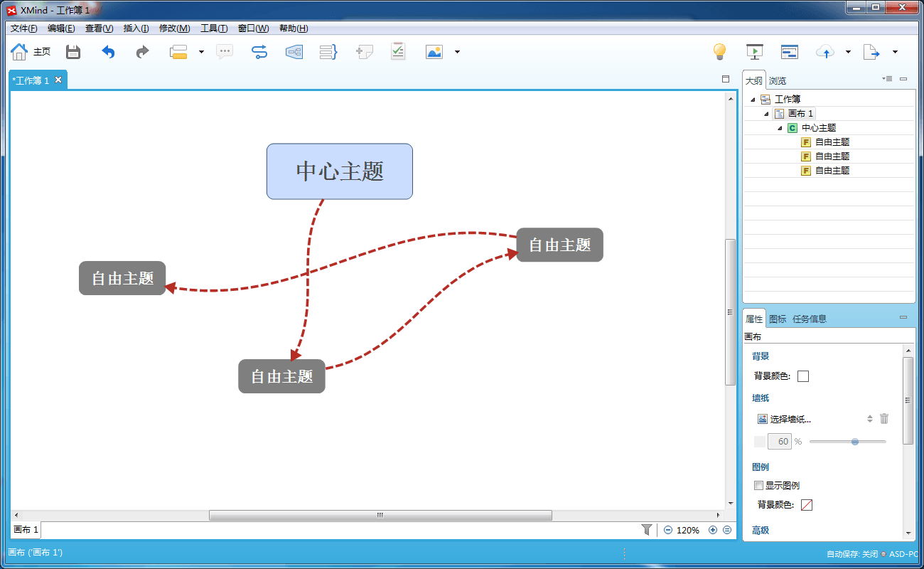The image size is (924, 569).
Task: Insert a new topic from the toolbar
Action: coord(178,52)
